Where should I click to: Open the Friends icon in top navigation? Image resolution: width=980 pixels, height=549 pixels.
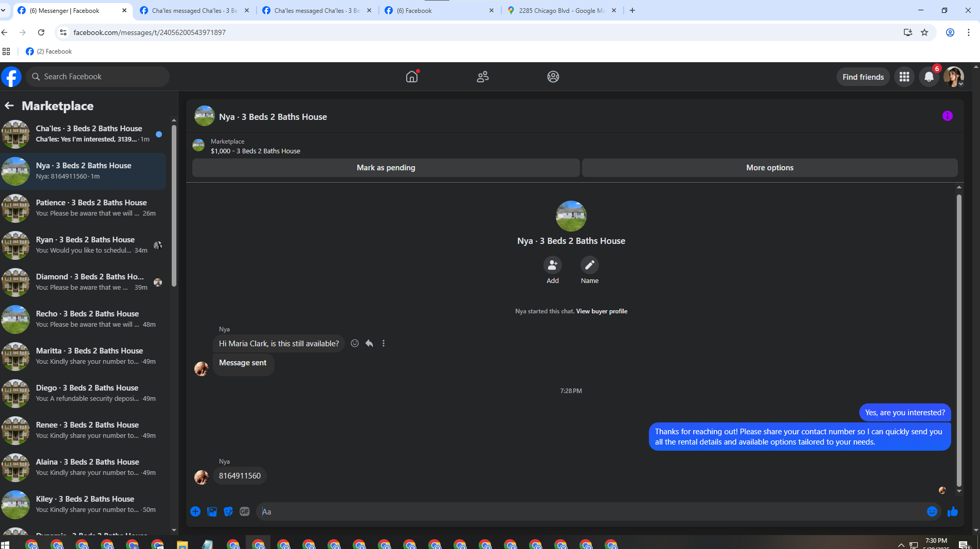(482, 77)
